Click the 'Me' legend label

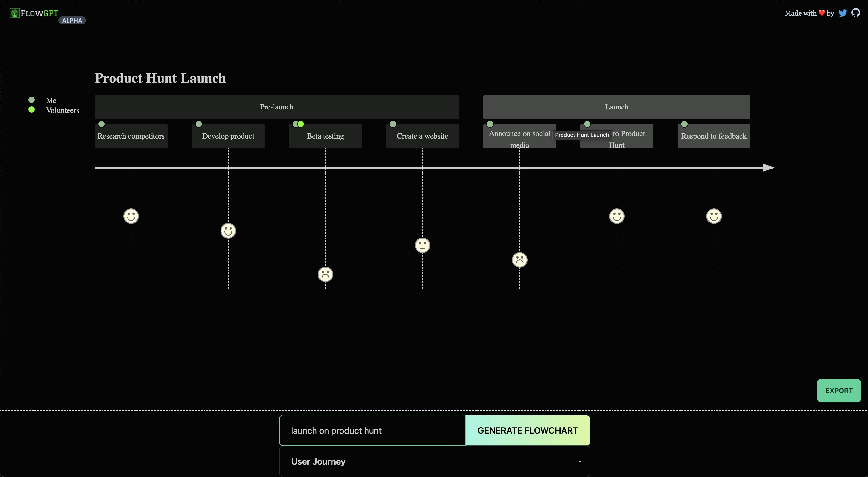51,100
